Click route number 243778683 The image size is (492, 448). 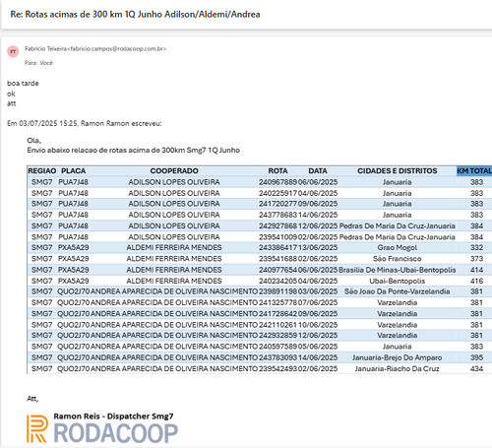point(277,215)
